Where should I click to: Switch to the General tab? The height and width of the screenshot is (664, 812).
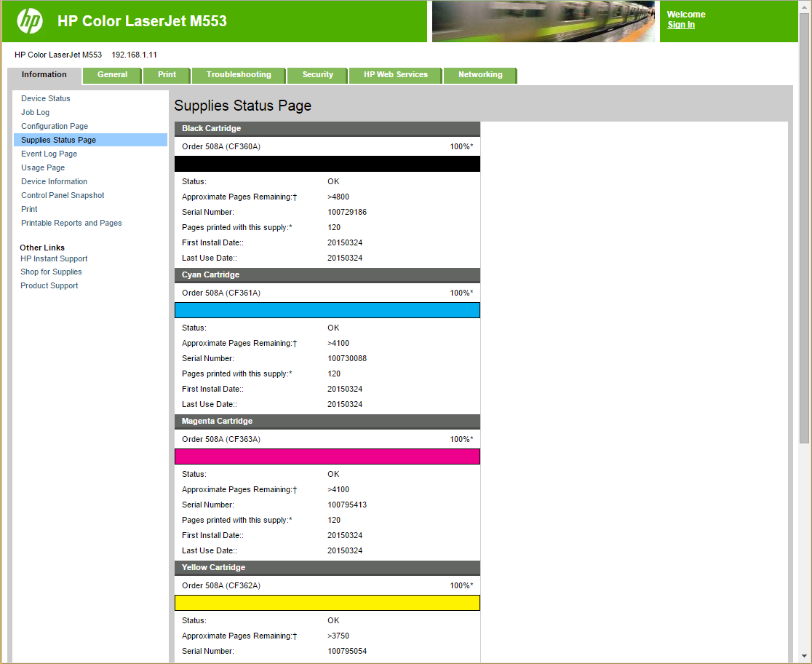[112, 75]
